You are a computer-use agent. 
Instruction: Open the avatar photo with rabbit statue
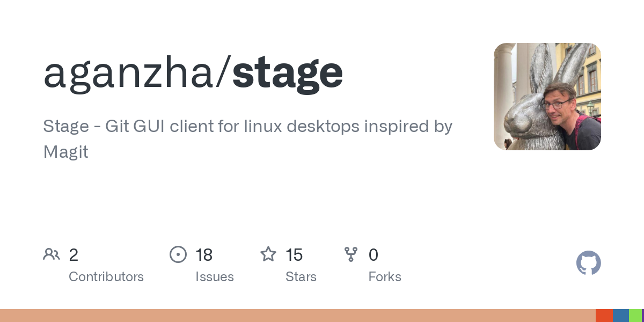point(547,97)
